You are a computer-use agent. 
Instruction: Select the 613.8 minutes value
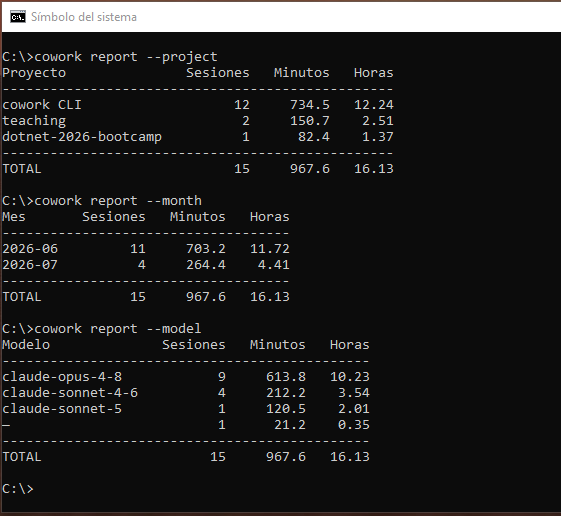point(286,377)
